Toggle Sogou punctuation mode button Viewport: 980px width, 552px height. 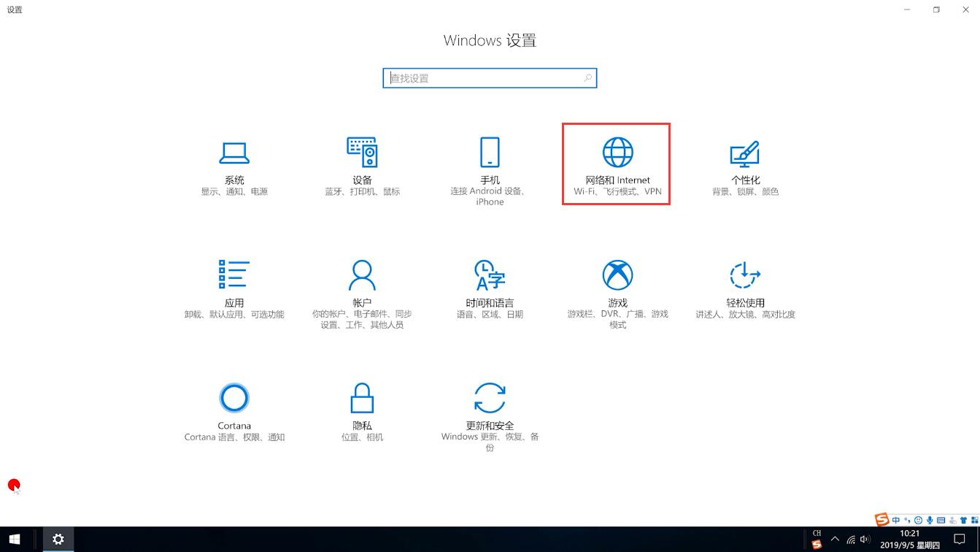pos(908,521)
